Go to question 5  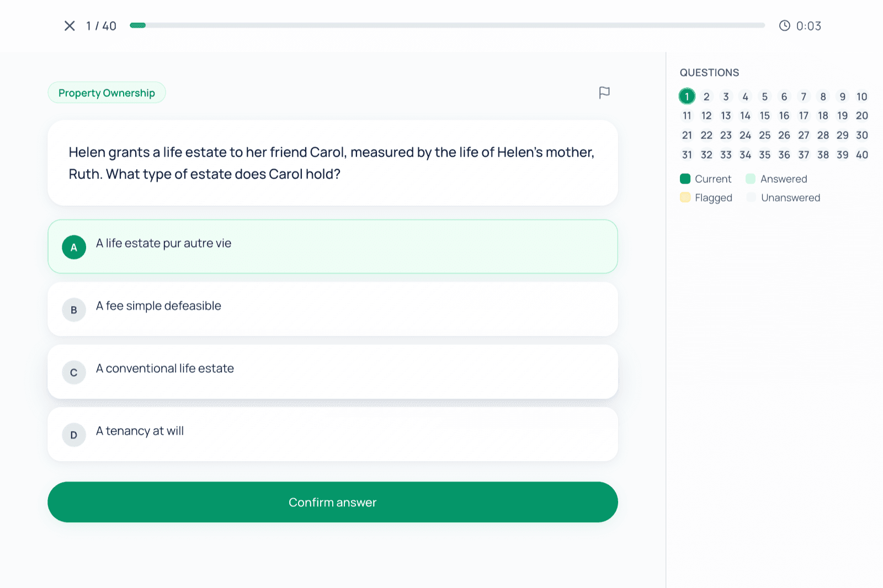[764, 97]
